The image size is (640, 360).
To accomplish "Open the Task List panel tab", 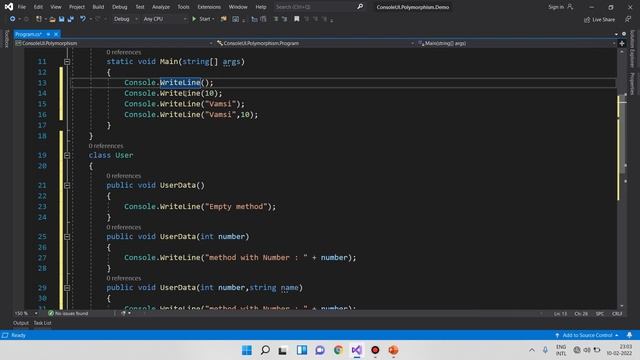I will [x=42, y=323].
